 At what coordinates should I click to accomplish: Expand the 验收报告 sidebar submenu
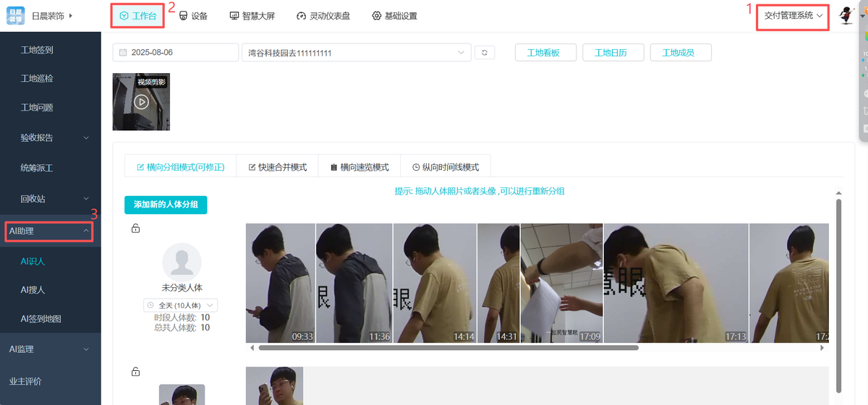[51, 137]
